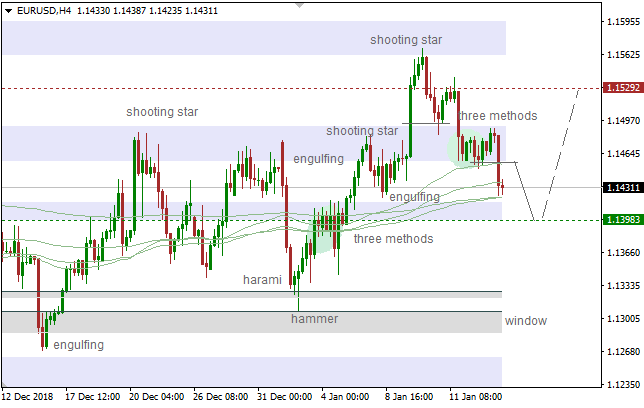Click the triangle arrow beside EURUSD,H4 title
Viewport: 644px width, 408px height.
coord(7,10)
